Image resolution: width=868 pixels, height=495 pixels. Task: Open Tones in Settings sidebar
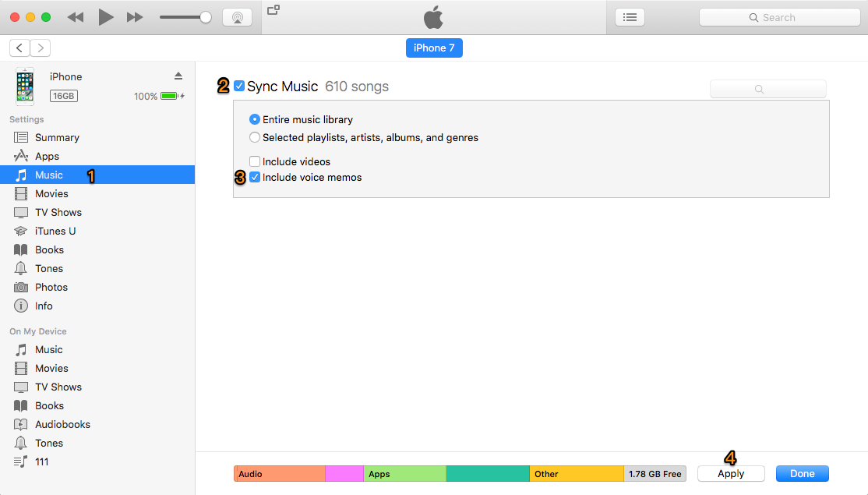click(x=97, y=268)
